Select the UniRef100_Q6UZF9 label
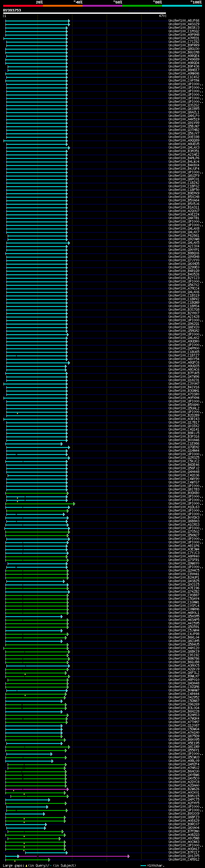The height and width of the screenshot is (868, 205). pyautogui.click(x=184, y=176)
